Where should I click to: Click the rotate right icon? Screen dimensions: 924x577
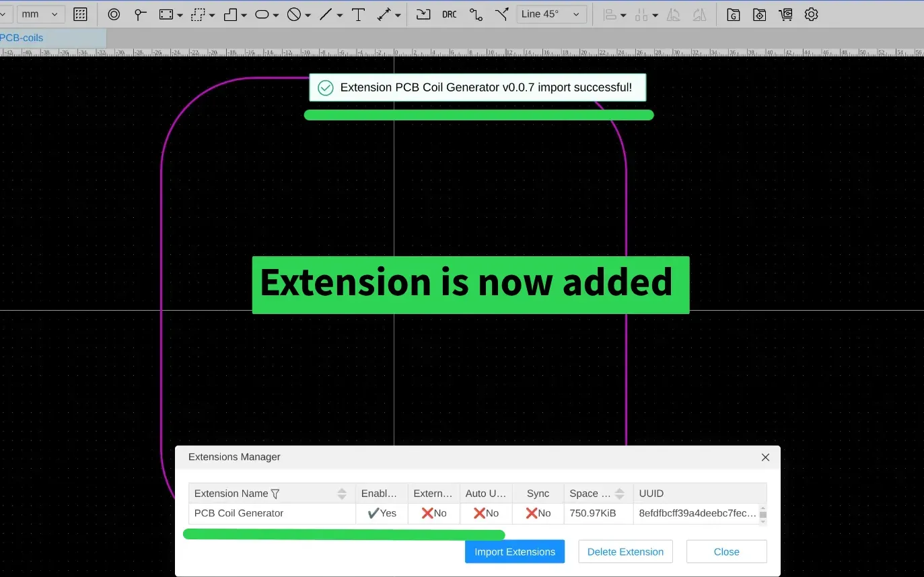700,14
